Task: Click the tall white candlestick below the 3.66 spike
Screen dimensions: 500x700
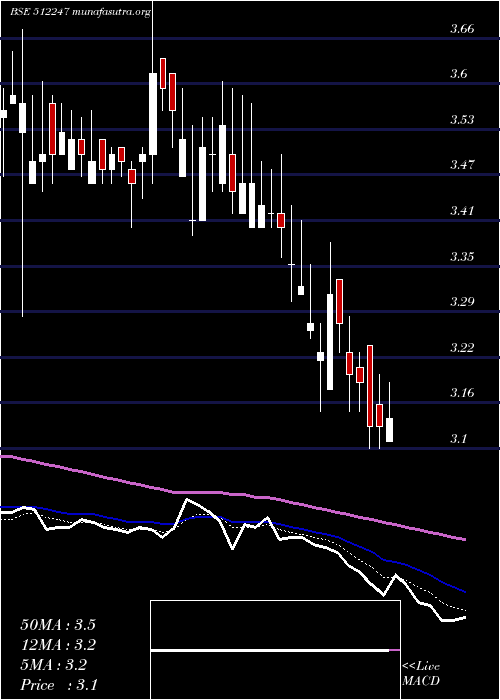Action: point(153,114)
